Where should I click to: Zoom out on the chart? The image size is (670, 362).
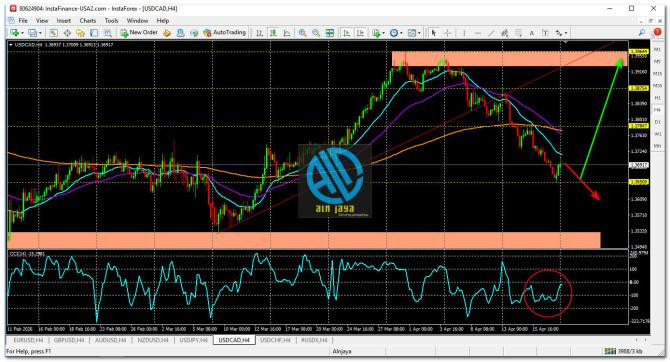pyautogui.click(x=316, y=33)
